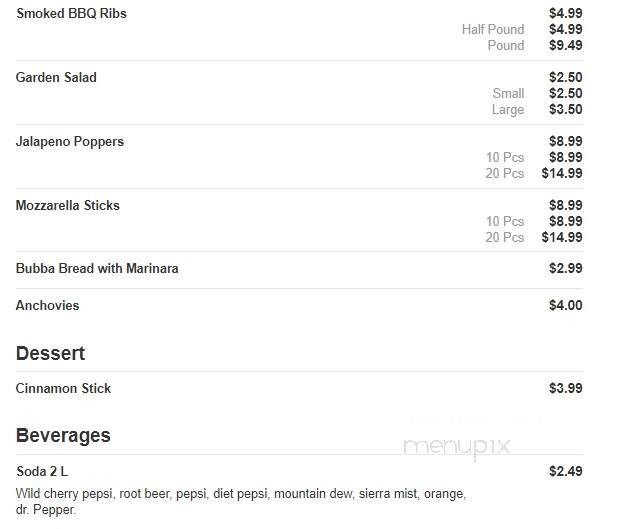Select the Anchovies item

click(47, 305)
